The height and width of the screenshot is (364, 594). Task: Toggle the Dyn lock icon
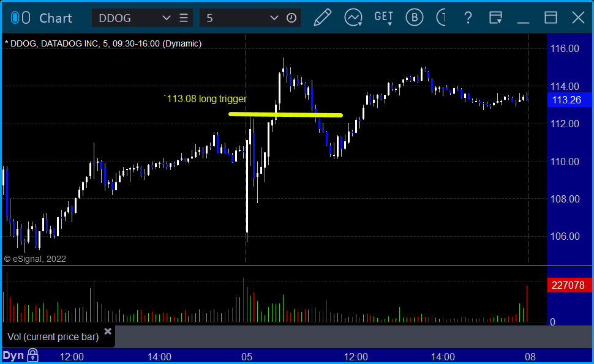coord(33,355)
